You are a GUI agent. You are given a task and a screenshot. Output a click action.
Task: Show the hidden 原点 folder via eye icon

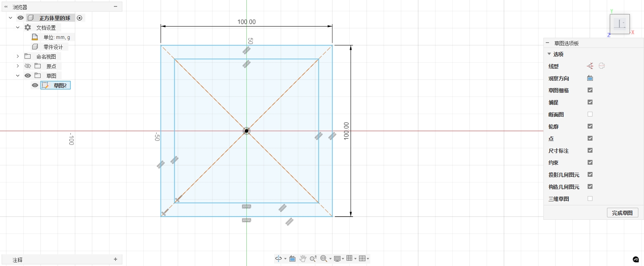tap(28, 66)
